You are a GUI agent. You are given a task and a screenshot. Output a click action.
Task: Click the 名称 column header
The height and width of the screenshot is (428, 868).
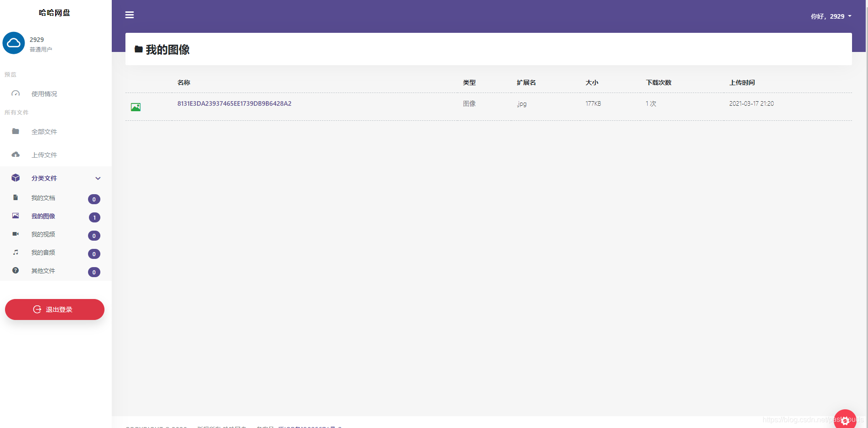(184, 83)
